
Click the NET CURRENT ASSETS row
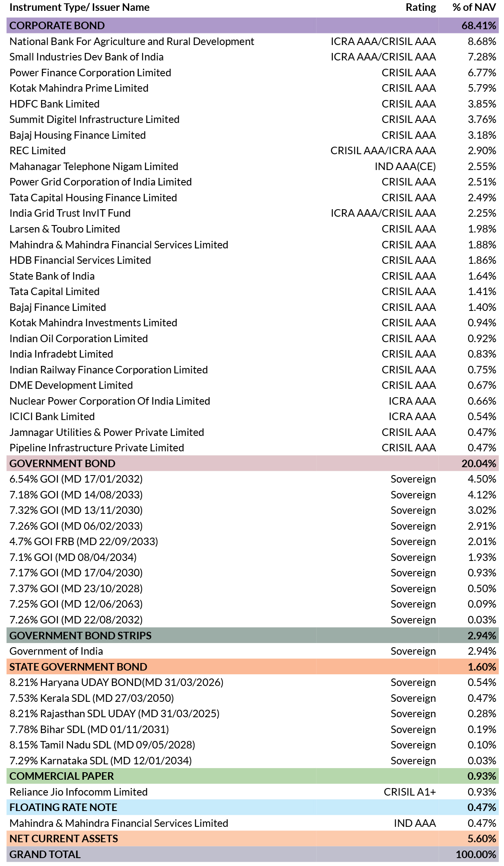click(x=252, y=838)
